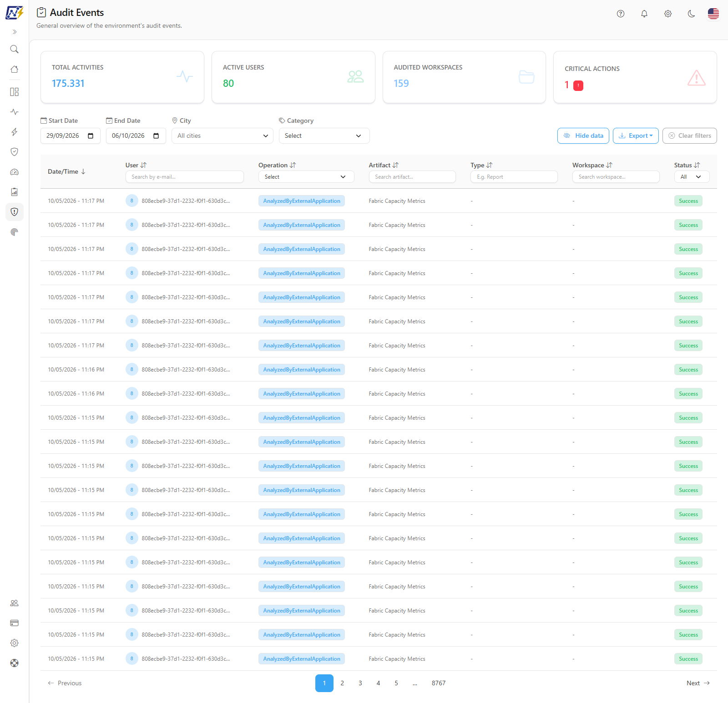Open the header settings gear icon
The image size is (728, 703).
668,14
